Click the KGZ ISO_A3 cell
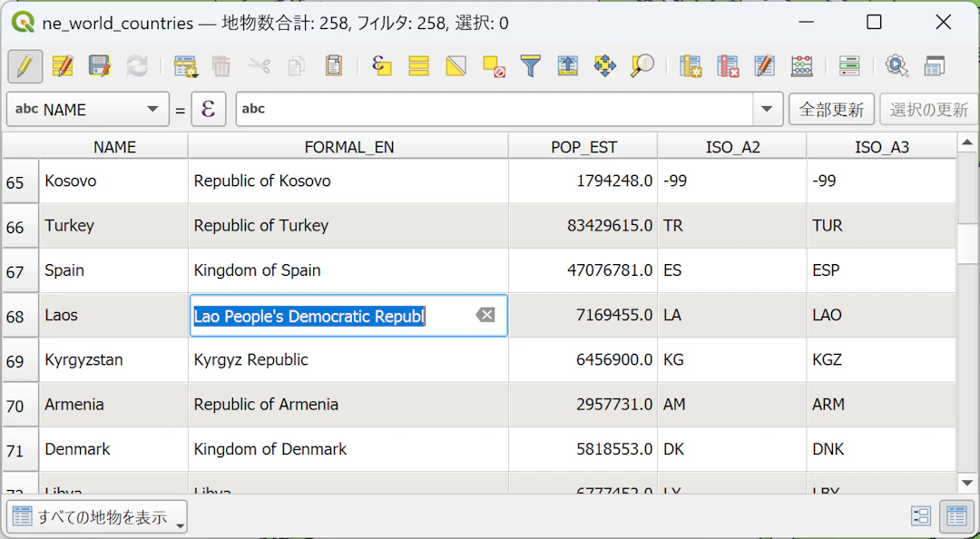Screen dimensions: 980x539 pyautogui.click(x=881, y=360)
